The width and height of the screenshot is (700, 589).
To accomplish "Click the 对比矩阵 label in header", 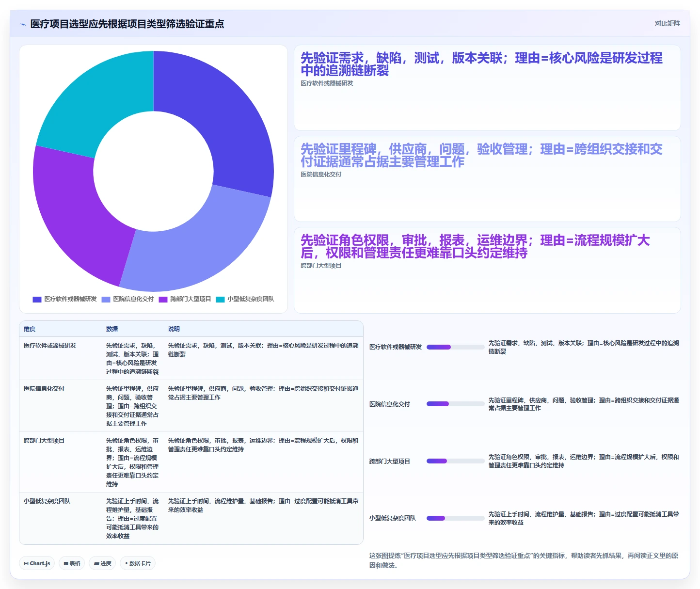I will click(667, 23).
